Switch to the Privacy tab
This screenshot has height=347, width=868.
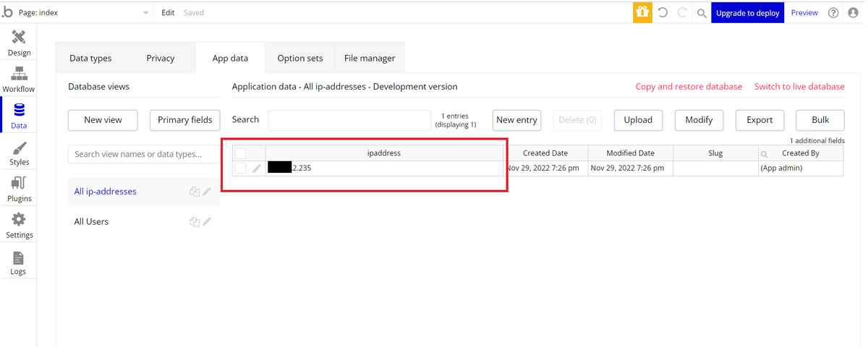161,58
